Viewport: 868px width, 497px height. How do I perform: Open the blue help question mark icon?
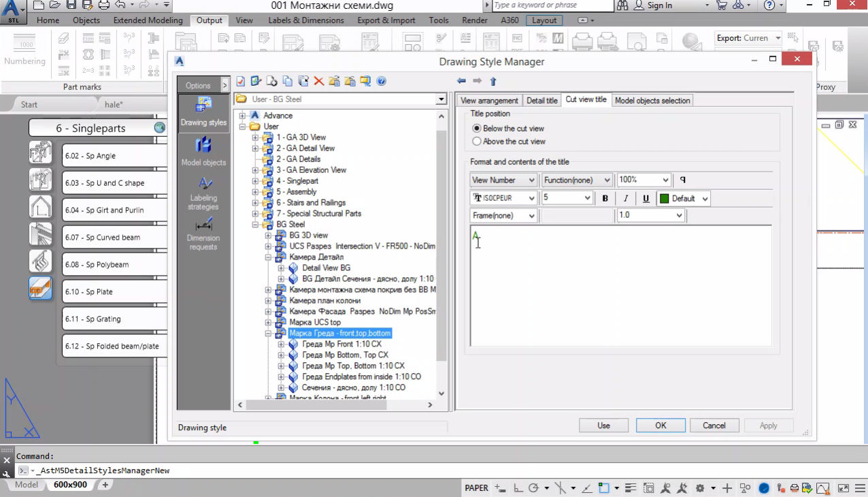pos(382,81)
